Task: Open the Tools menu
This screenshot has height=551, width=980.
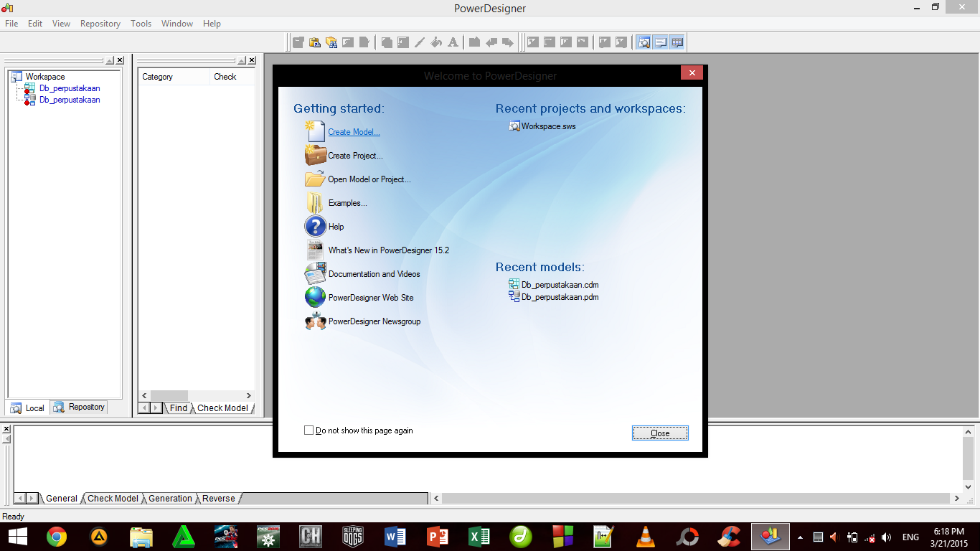Action: (x=141, y=23)
